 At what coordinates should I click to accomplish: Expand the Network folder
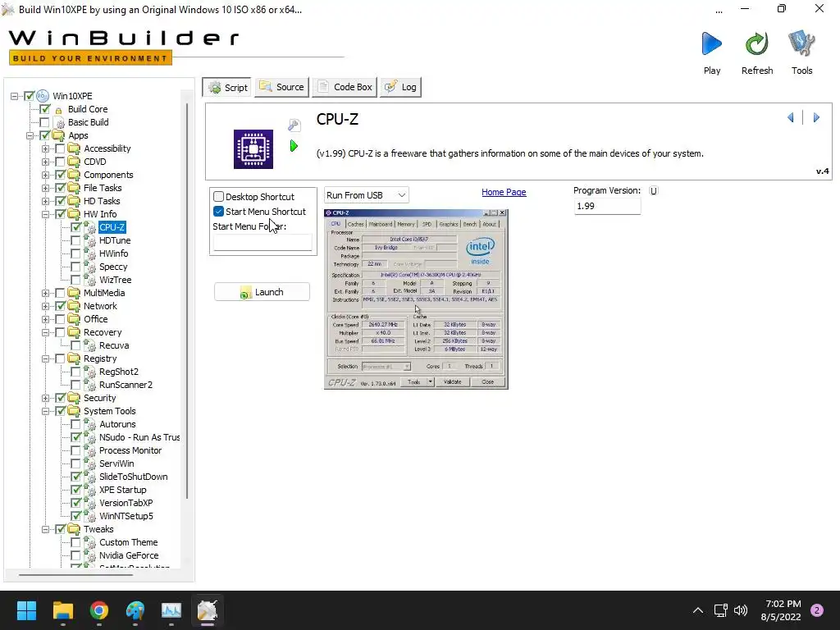[46, 306]
